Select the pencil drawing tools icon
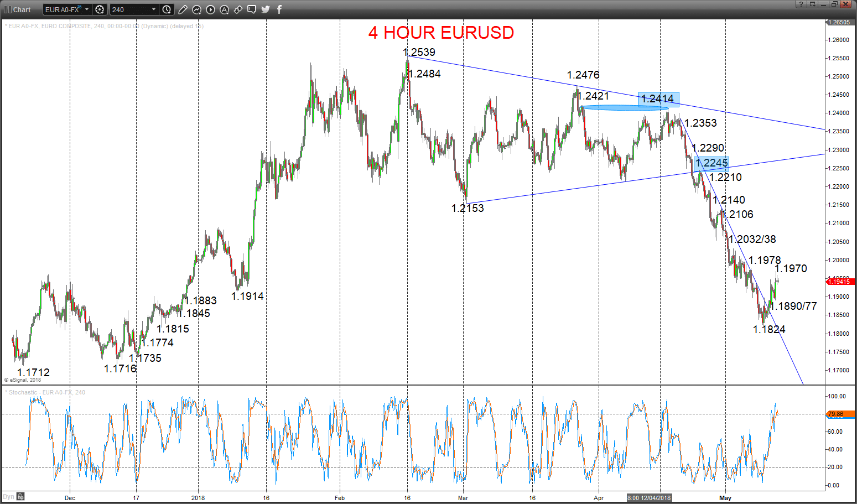This screenshot has width=857, height=504. [183, 9]
